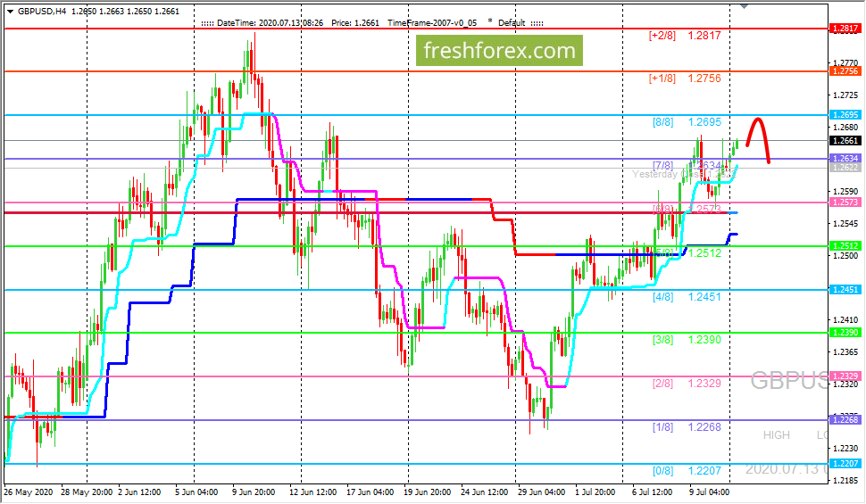Click the blue 1.2695 price tag on axis
866x504 pixels.
pyautogui.click(x=845, y=115)
